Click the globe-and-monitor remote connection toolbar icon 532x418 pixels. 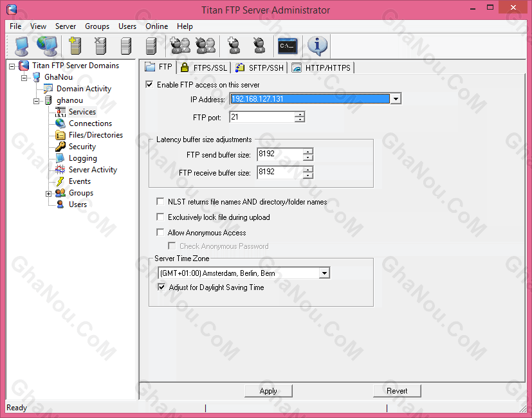(47, 46)
